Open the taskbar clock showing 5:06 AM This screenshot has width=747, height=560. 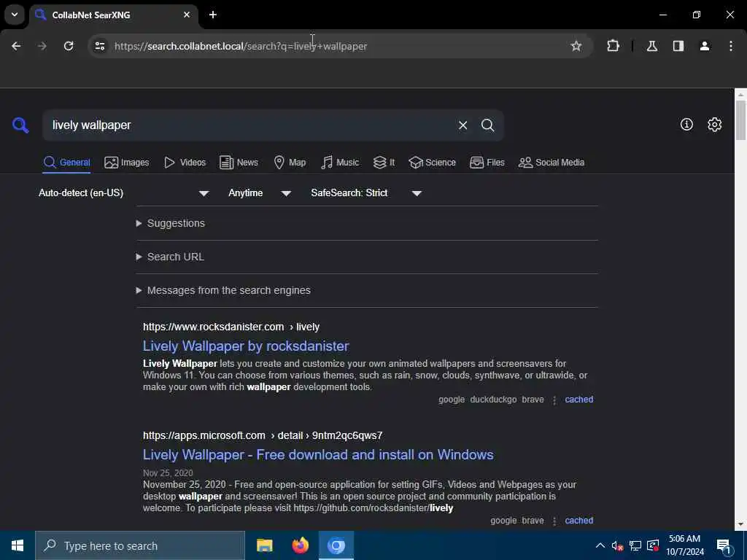point(684,545)
